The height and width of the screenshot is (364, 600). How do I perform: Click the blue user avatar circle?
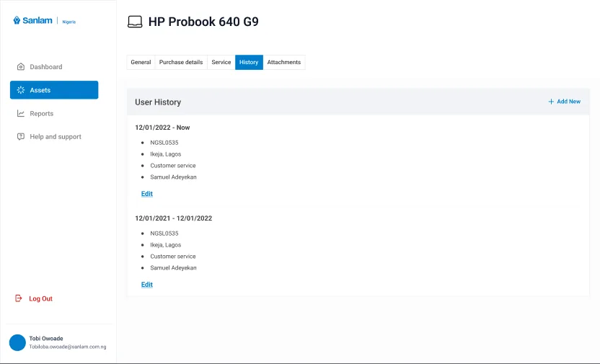tap(17, 342)
